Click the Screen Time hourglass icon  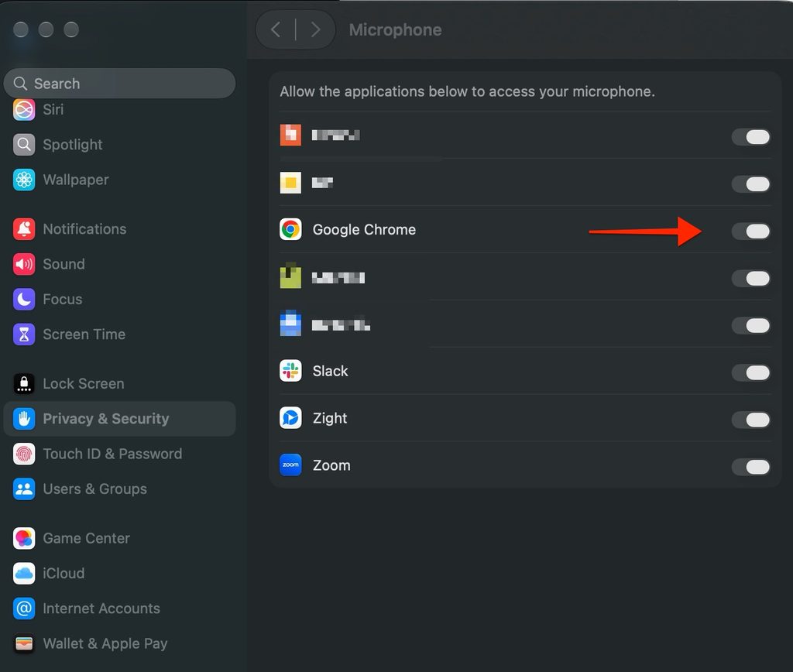pyautogui.click(x=24, y=334)
